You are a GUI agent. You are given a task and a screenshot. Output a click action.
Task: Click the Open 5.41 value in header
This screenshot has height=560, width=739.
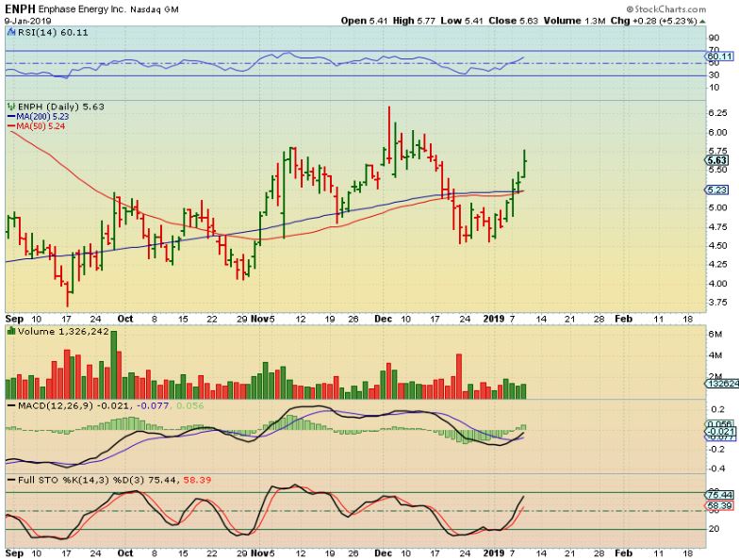362,21
